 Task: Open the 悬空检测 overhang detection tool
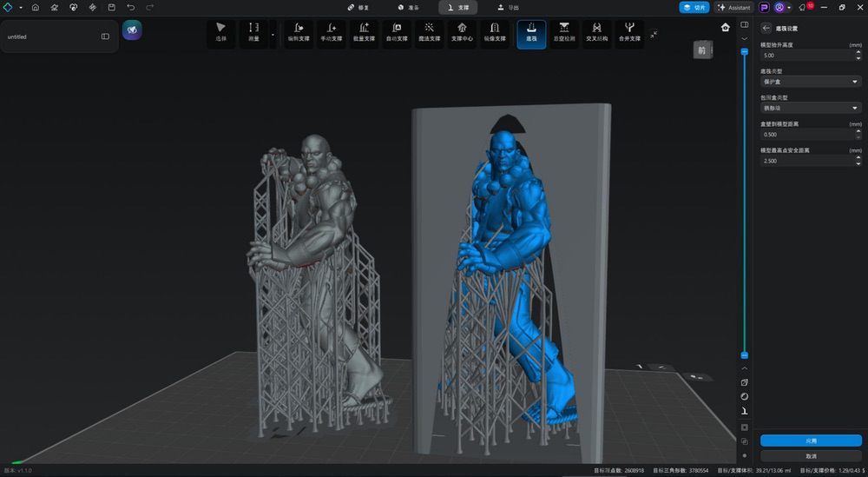pos(563,32)
